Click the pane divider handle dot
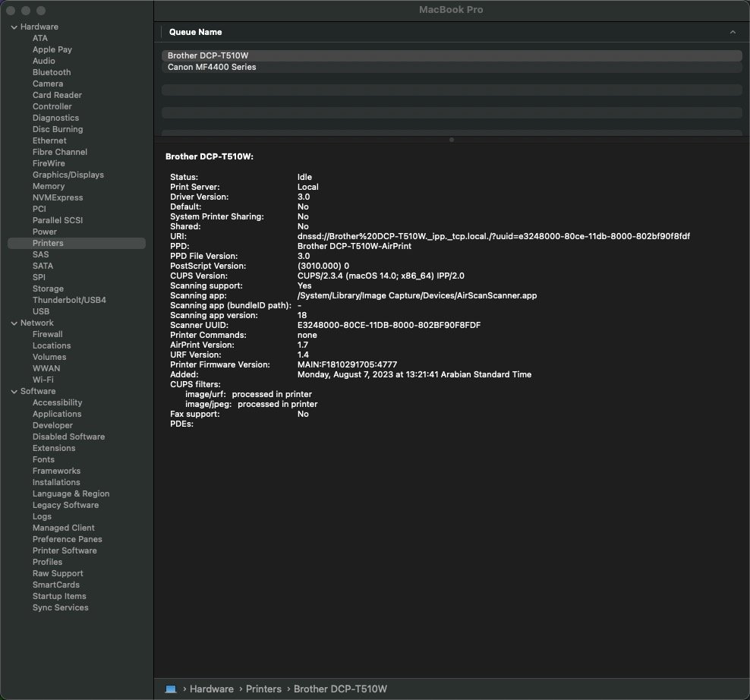The width and height of the screenshot is (750, 700). coord(452,140)
